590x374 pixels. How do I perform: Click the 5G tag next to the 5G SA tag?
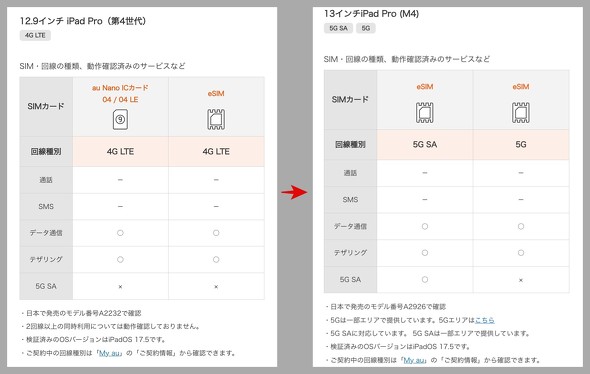click(x=366, y=28)
